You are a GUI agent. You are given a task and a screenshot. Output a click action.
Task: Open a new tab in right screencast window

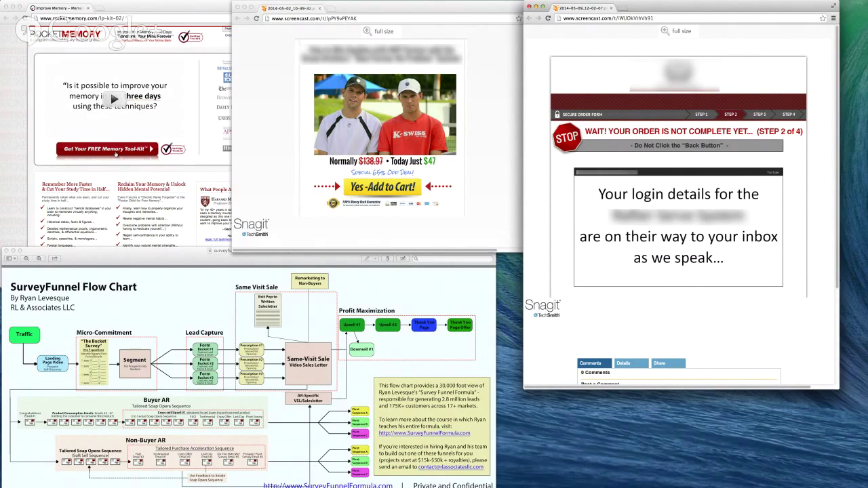[x=623, y=9]
